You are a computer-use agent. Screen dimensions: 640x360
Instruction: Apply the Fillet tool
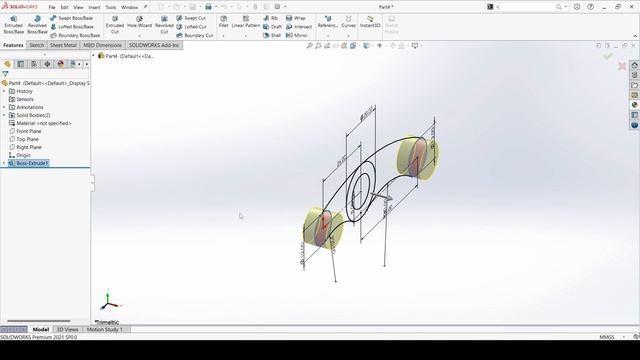click(223, 22)
